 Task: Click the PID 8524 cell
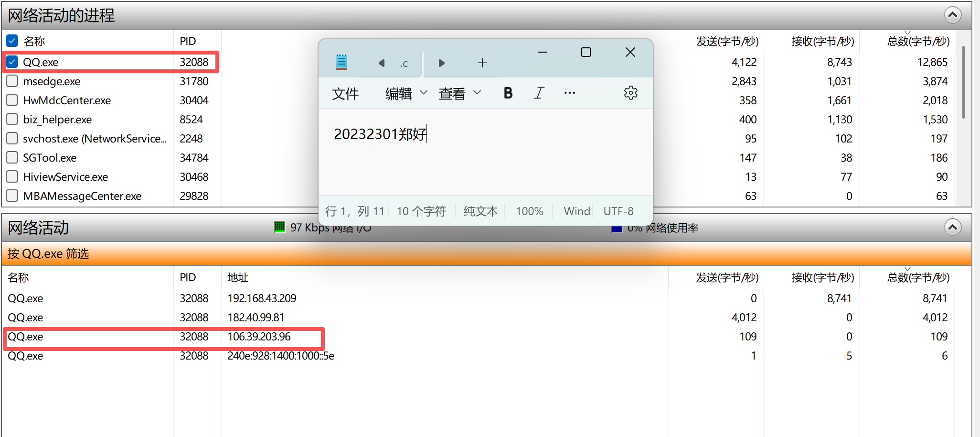coord(191,120)
